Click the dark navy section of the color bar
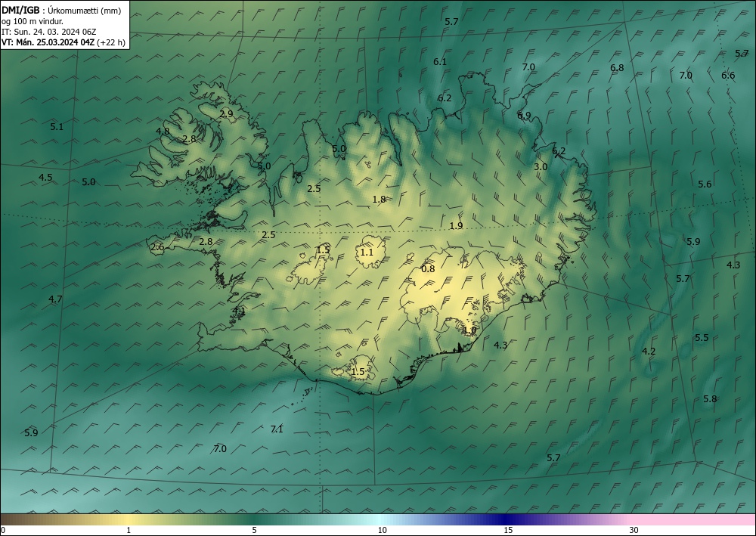Screen dimensions: 756x536 (x=507, y=519)
